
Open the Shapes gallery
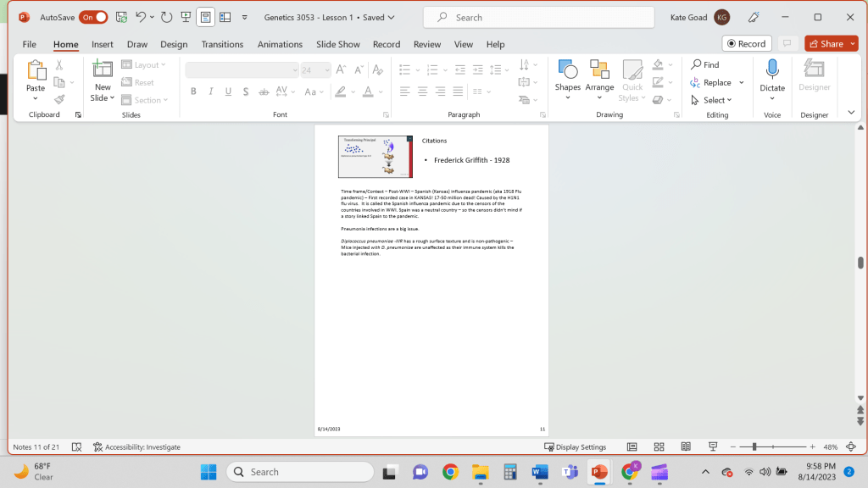(567, 76)
